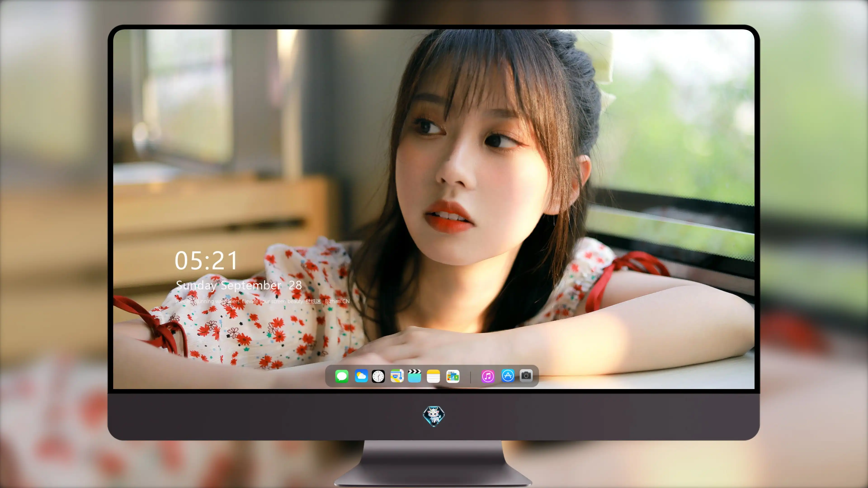Launch the Videos clapperboard app
Viewport: 868px width, 488px height.
[x=415, y=376]
